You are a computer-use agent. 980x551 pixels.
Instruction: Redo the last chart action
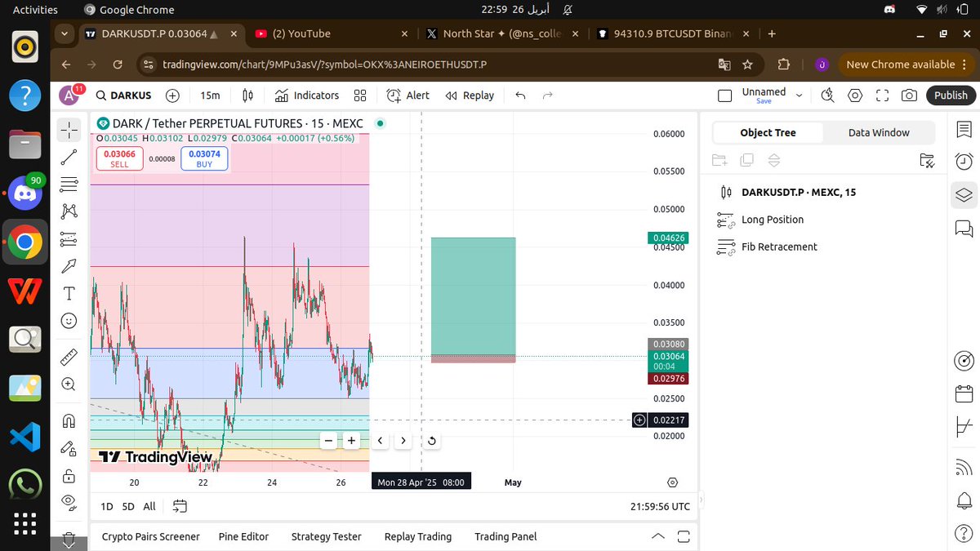[x=547, y=96]
